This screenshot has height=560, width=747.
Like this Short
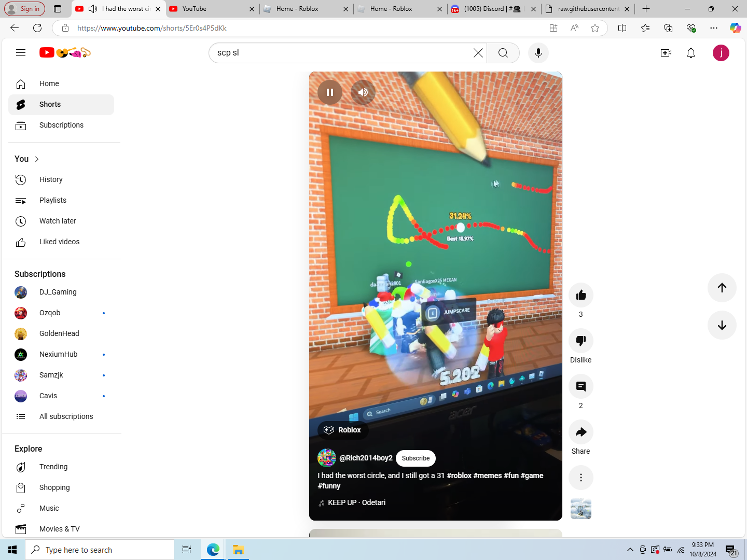click(581, 295)
